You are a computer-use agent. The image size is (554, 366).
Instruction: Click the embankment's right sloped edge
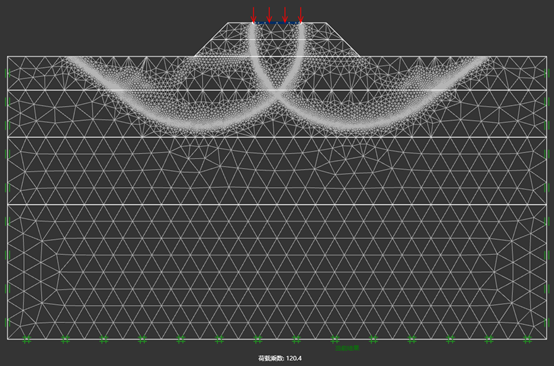tap(342, 39)
